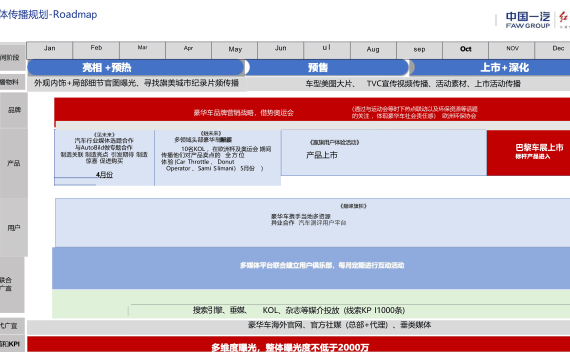Click the 4月份 label in product box
The width and height of the screenshot is (570, 360).
coord(104,175)
